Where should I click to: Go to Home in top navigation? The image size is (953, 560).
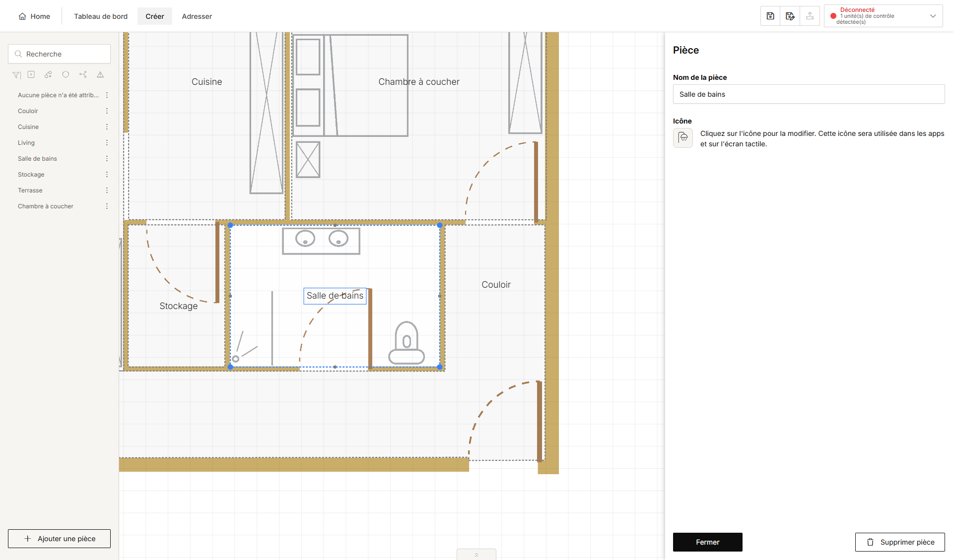34,16
